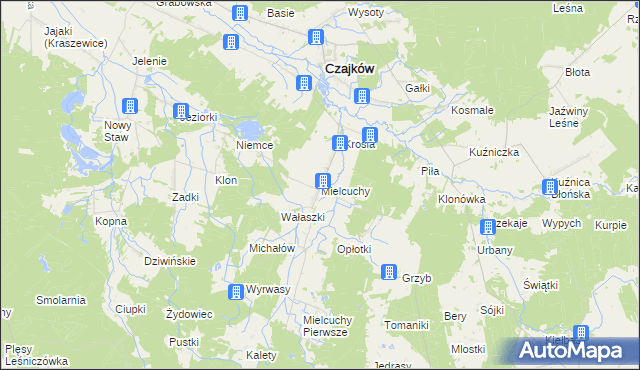Click the building icon overlapping Jeziorki label
The image size is (640, 370).
[181, 111]
